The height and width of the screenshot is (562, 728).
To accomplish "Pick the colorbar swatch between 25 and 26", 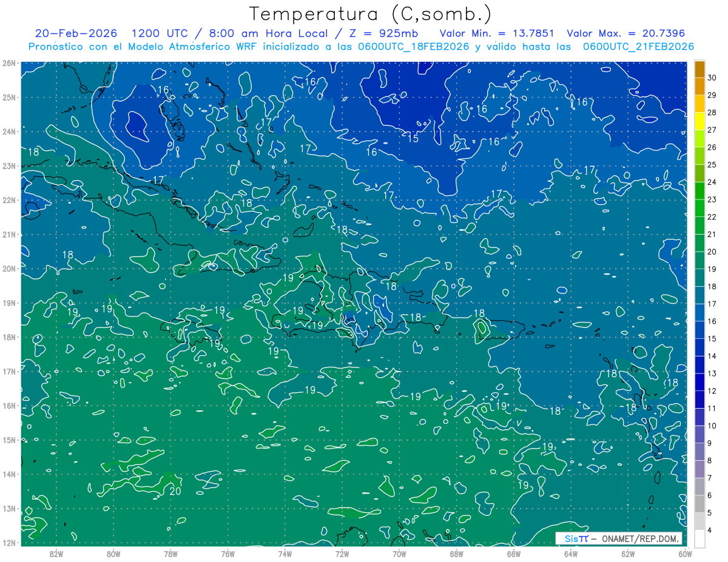I will coord(699,156).
